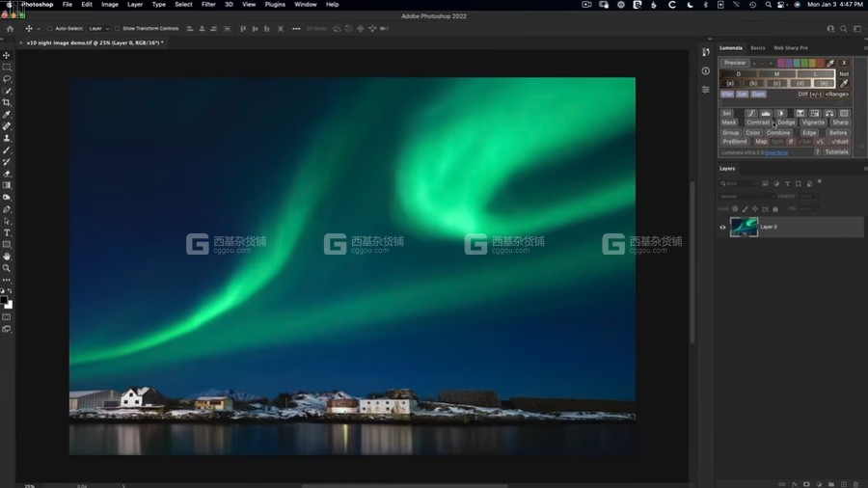Open the Select menu
Screen dimensions: 868x488
point(183,5)
